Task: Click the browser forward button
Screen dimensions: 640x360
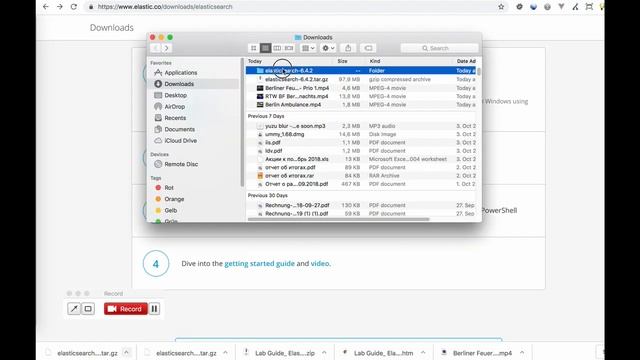Action: tap(60, 7)
